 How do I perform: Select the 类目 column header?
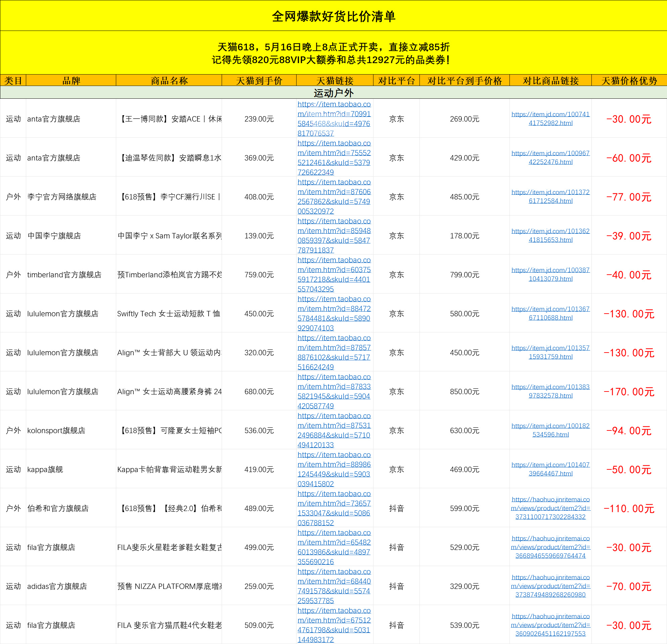pos(13,80)
